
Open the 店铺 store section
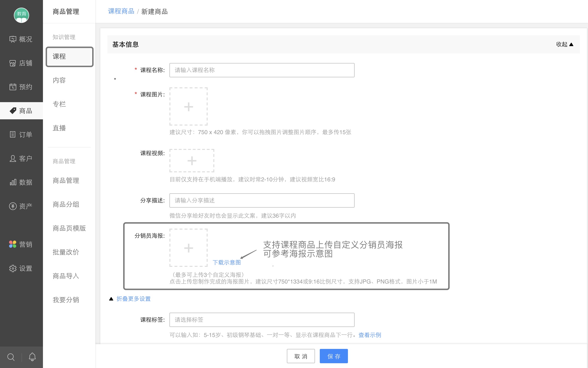[x=21, y=63]
